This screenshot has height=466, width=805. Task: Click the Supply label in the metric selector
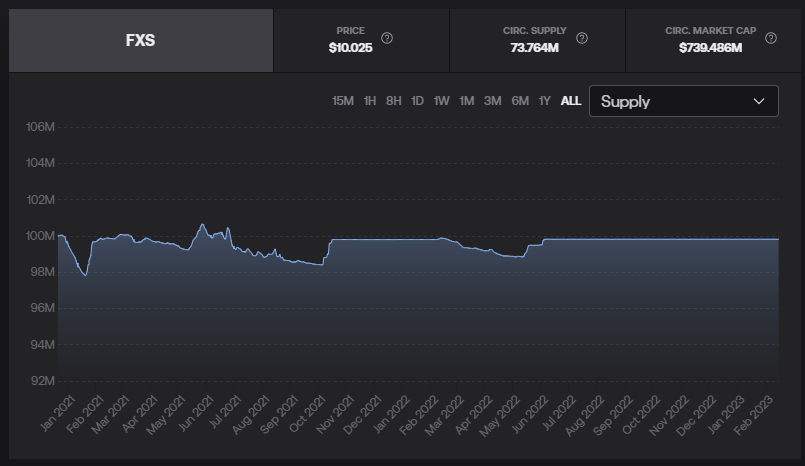point(625,102)
